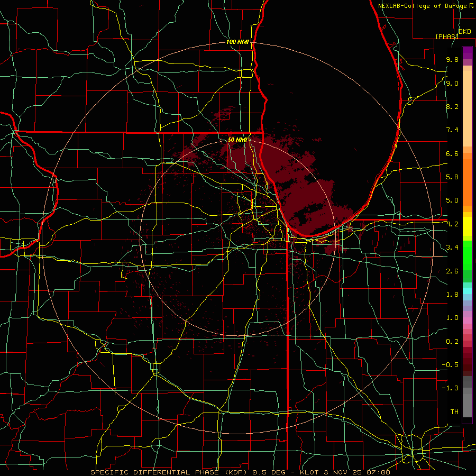Click the 5.0 scale value
This screenshot has width=476, height=476.
coord(452,200)
